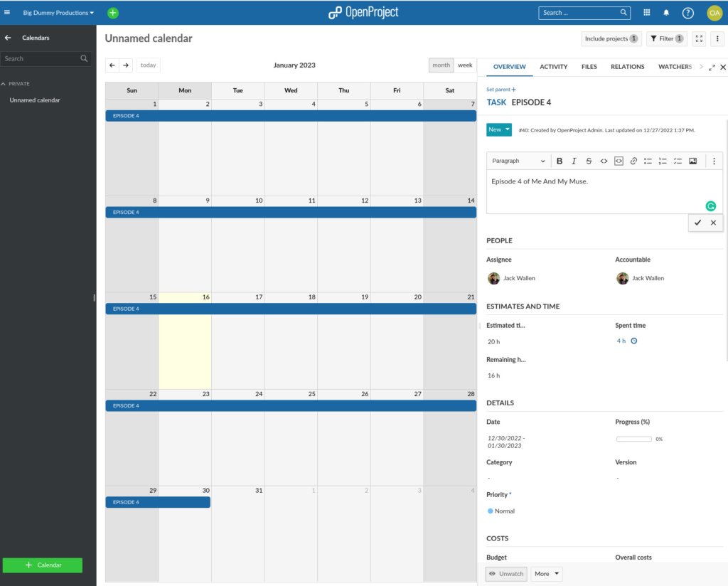Open the Paragraph style dropdown
This screenshot has width=728, height=586.
point(518,161)
